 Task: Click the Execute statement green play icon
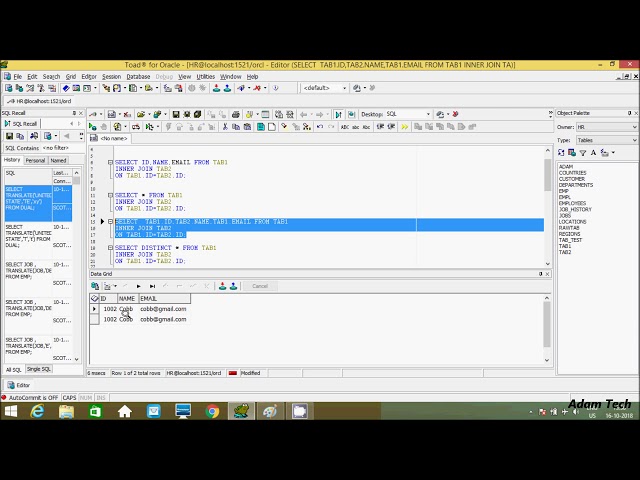93,127
